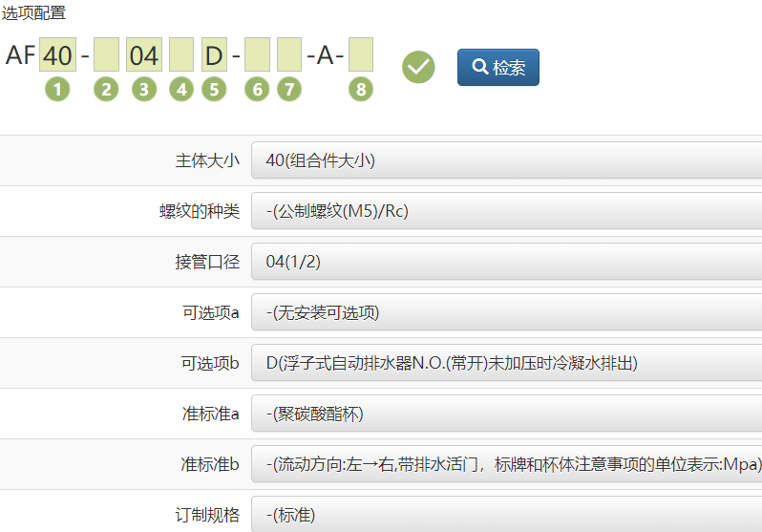Open the 准标准b flow direction dropdown

[x=506, y=464]
